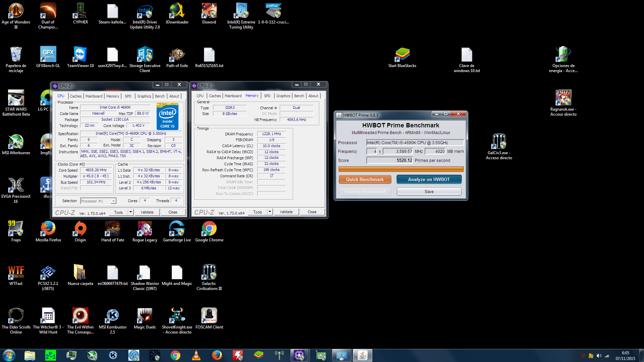Viewport: 644px width, 362px height.
Task: Open the Windows Start menu orb
Action: [x=9, y=355]
